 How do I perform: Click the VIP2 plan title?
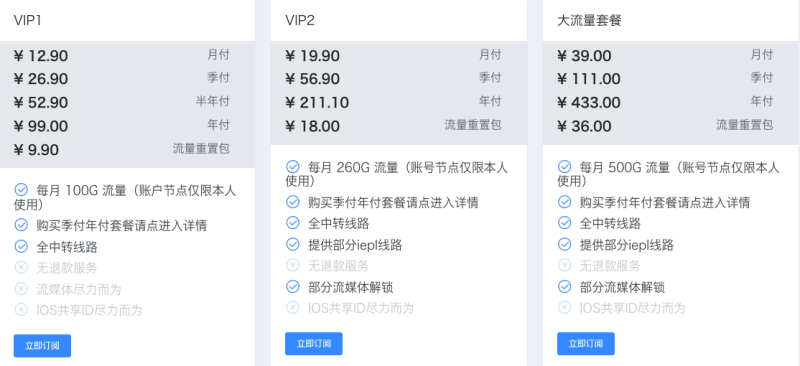(300, 21)
